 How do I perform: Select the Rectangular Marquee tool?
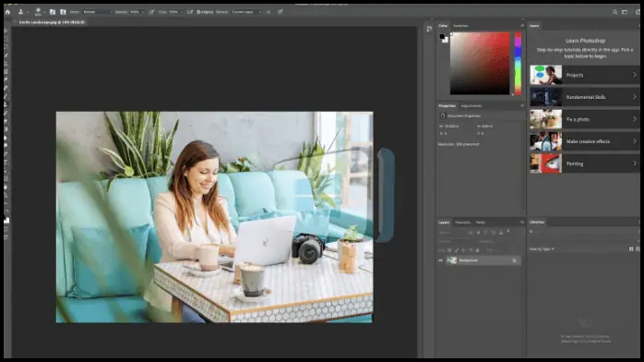(x=6, y=39)
